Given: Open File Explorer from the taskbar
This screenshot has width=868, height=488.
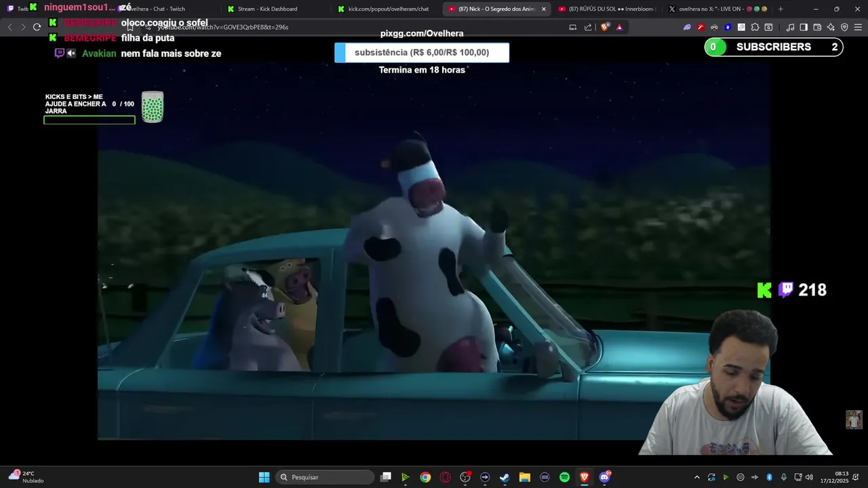Looking at the screenshot, I should pyautogui.click(x=524, y=477).
